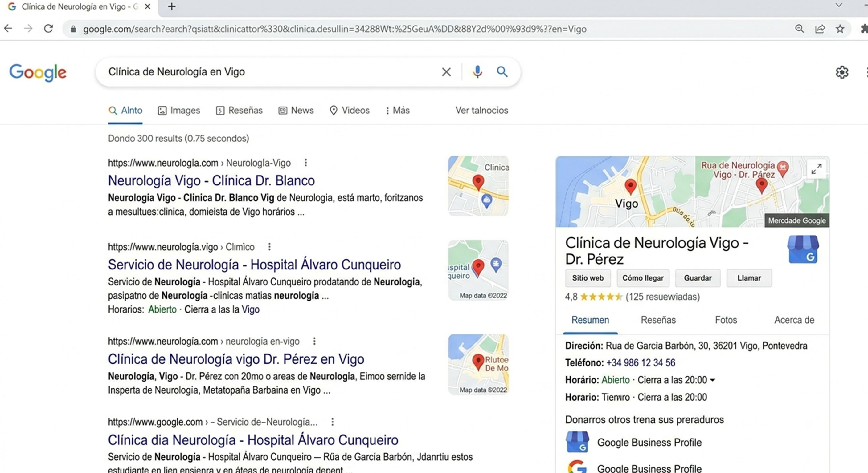Screen dimensions: 868x473
Task: Open three-dot menu for the neurologia en-vigo result
Action: pos(314,341)
